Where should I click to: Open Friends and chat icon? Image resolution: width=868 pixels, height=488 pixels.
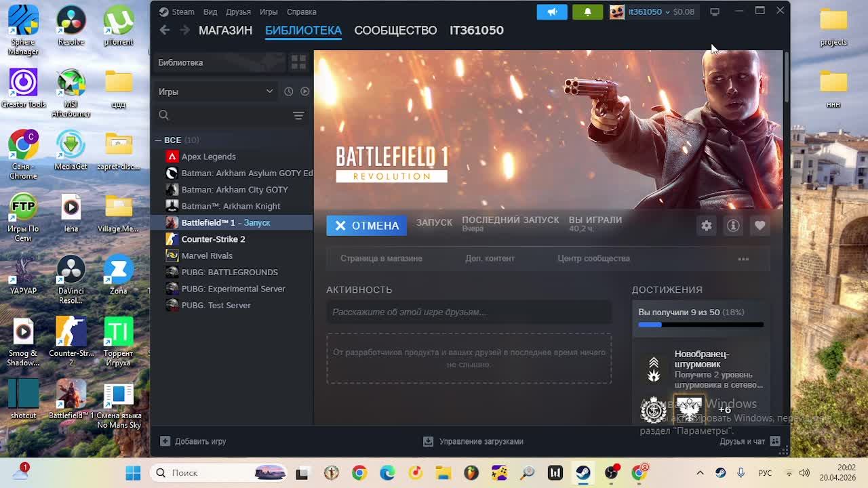[x=775, y=441]
